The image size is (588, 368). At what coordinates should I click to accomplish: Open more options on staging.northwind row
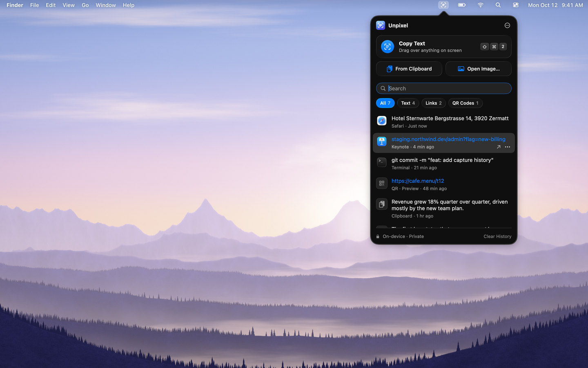click(508, 147)
